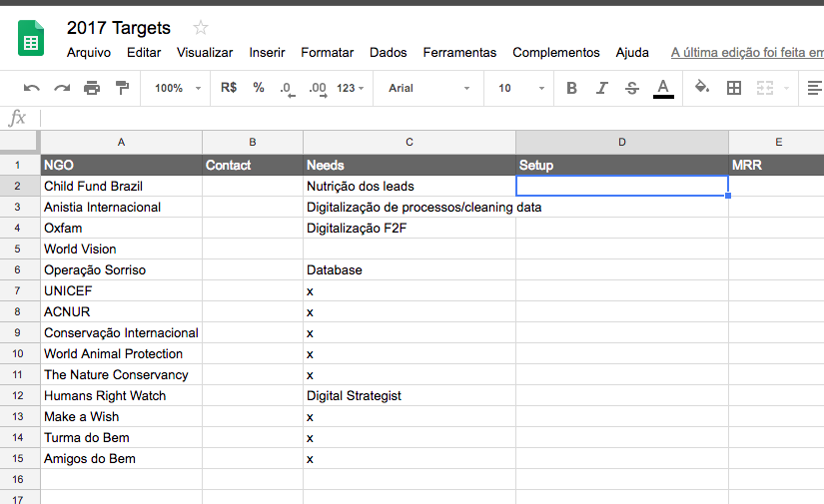
Task: Open the Ferramentas menu
Action: tap(459, 53)
